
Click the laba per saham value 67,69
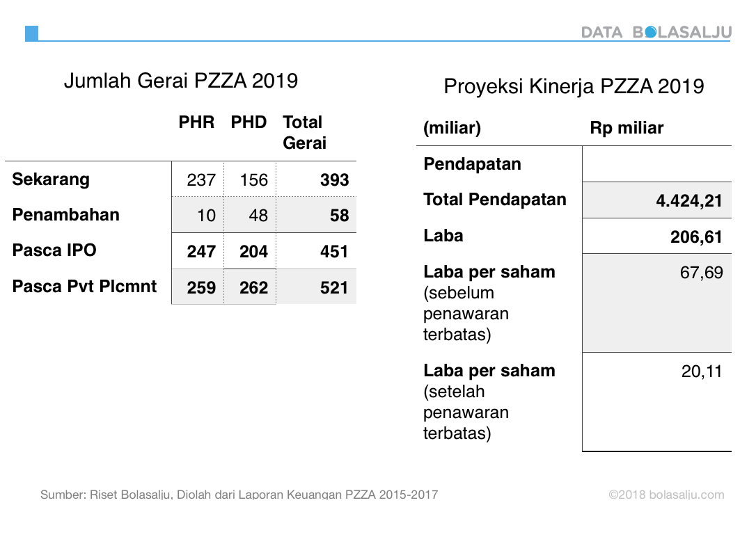[x=702, y=272]
